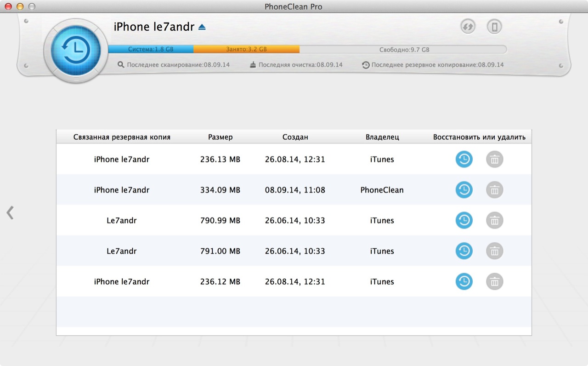Click the Свободно 9.7 GB storage segment
Viewport: 588px width, 366px height.
click(x=403, y=49)
